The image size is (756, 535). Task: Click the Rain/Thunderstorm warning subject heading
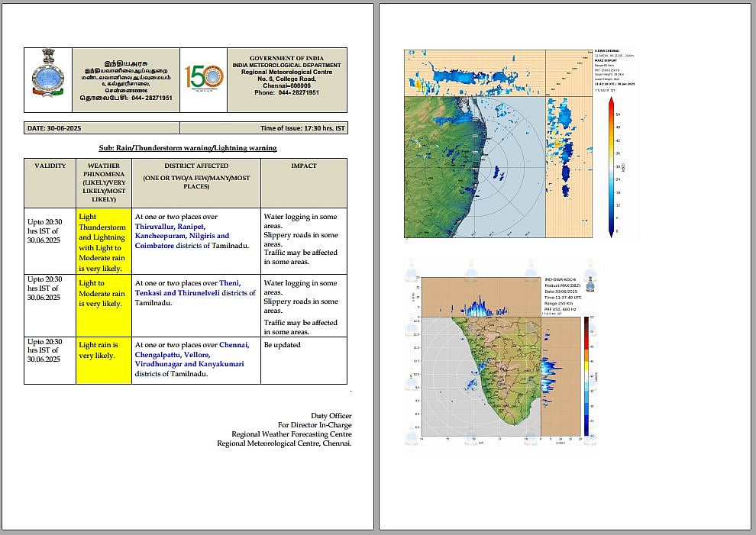click(187, 147)
